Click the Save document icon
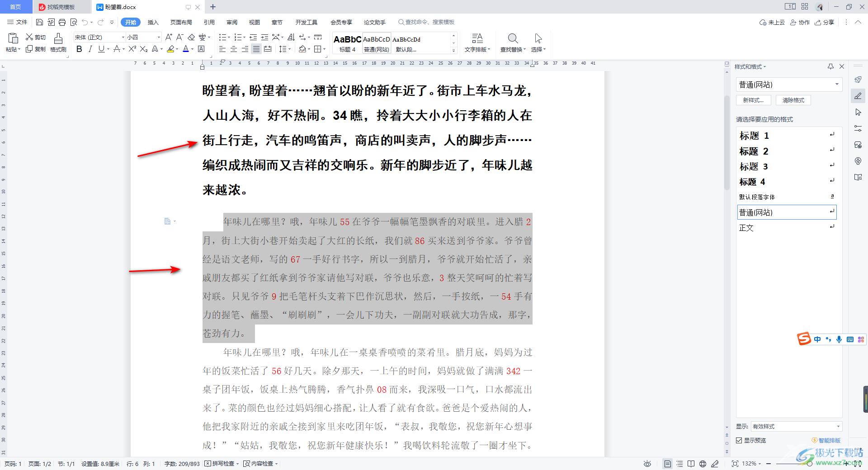868x470 pixels. click(39, 22)
